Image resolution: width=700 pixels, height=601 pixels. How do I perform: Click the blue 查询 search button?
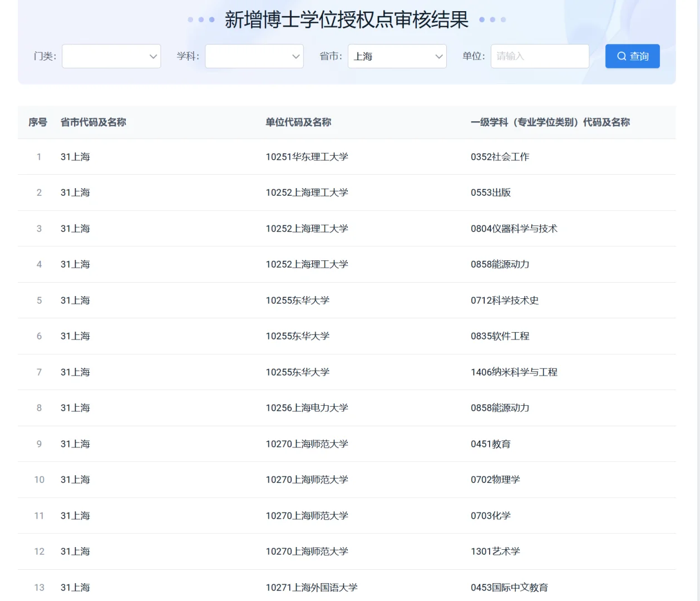tap(633, 56)
